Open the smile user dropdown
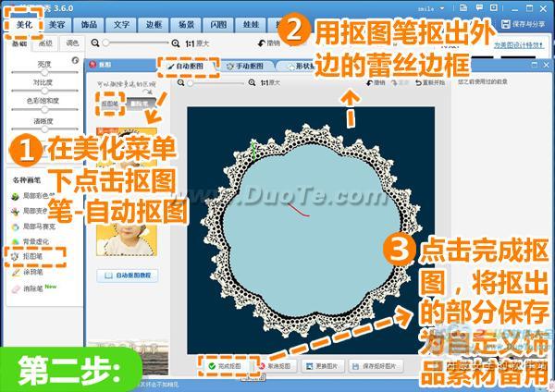Viewport: 555px width, 392px height. tap(431, 8)
